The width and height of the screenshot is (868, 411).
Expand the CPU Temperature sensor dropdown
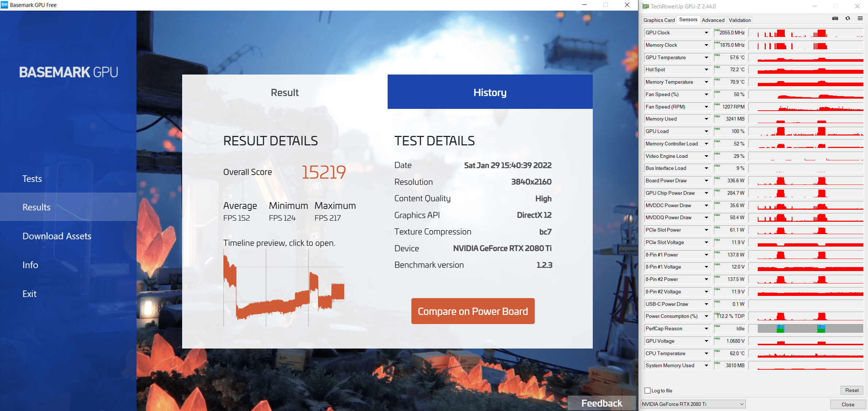click(706, 354)
